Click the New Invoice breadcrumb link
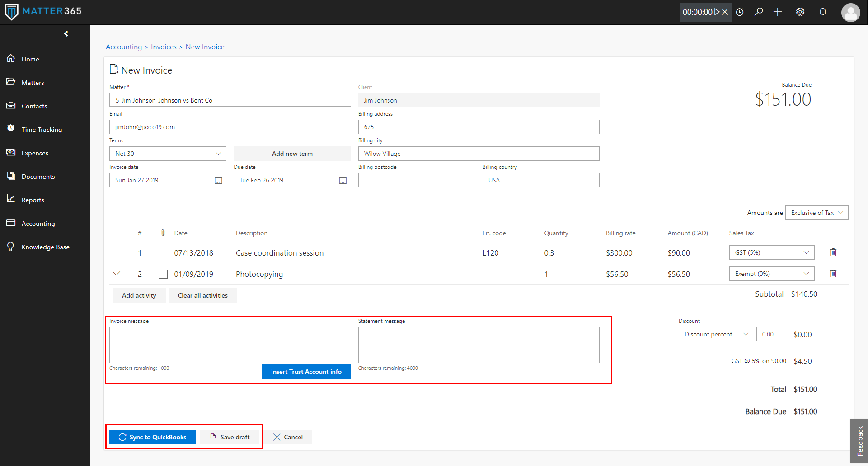868x466 pixels. pyautogui.click(x=205, y=47)
